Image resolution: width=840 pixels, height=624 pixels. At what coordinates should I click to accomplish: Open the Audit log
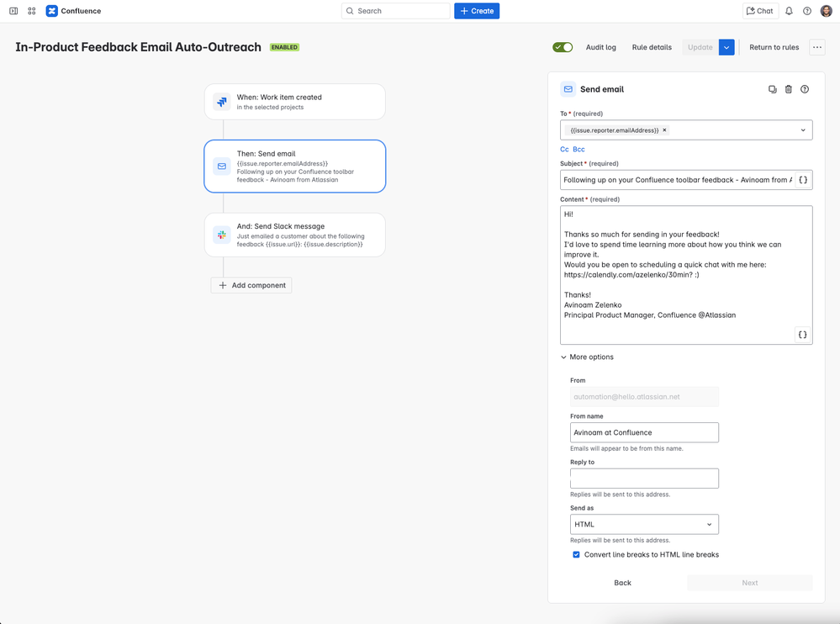click(601, 47)
